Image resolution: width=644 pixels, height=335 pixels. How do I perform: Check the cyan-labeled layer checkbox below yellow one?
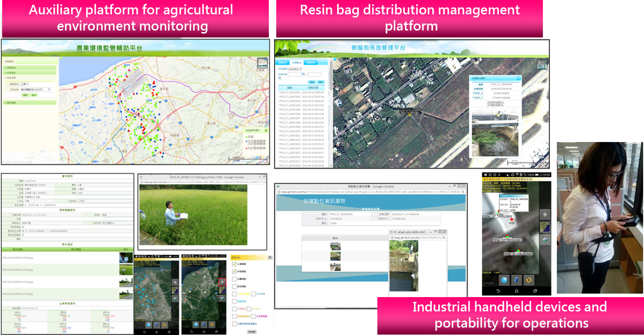pyautogui.click(x=234, y=301)
